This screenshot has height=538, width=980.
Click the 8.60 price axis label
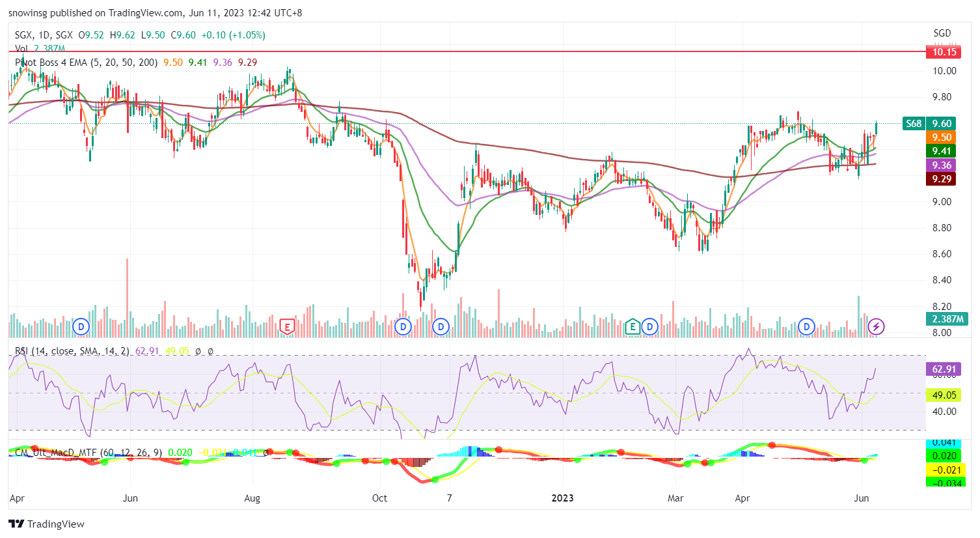[x=942, y=254]
